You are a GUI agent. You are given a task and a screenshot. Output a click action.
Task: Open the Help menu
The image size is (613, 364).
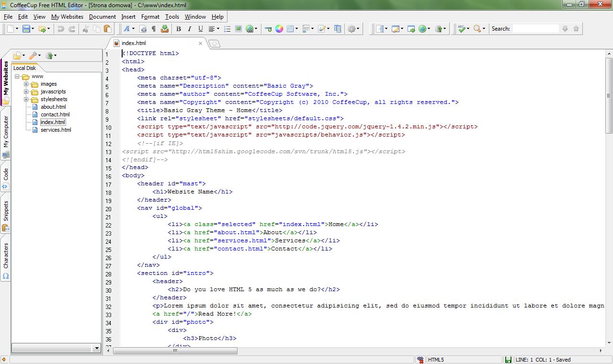217,16
